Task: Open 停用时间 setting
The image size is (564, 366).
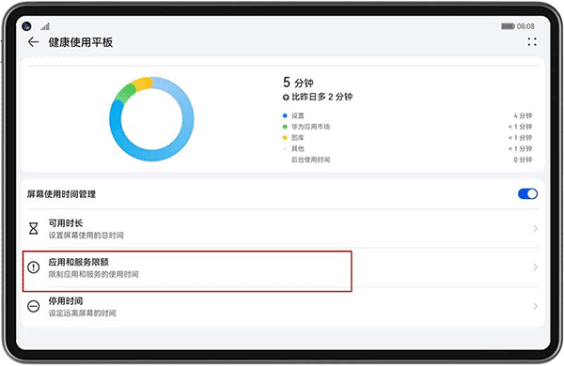Action: (282, 306)
